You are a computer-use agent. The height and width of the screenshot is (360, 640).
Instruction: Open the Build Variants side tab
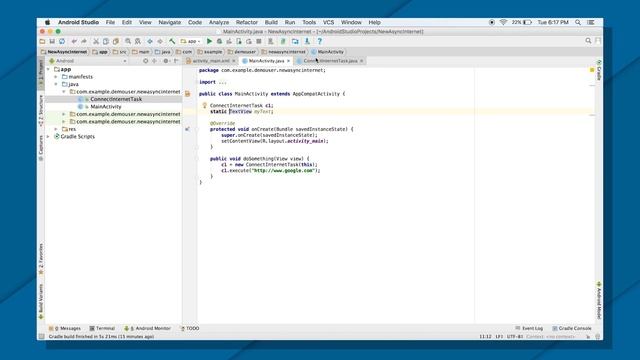point(41,301)
